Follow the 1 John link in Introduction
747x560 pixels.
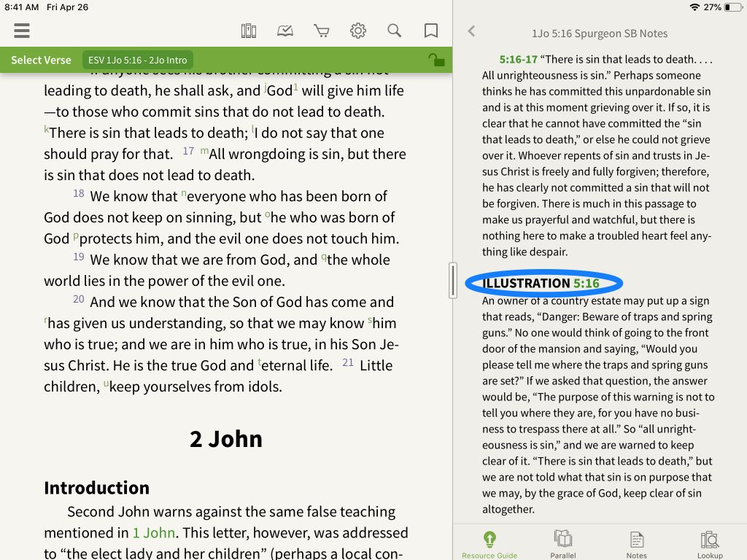(x=153, y=532)
